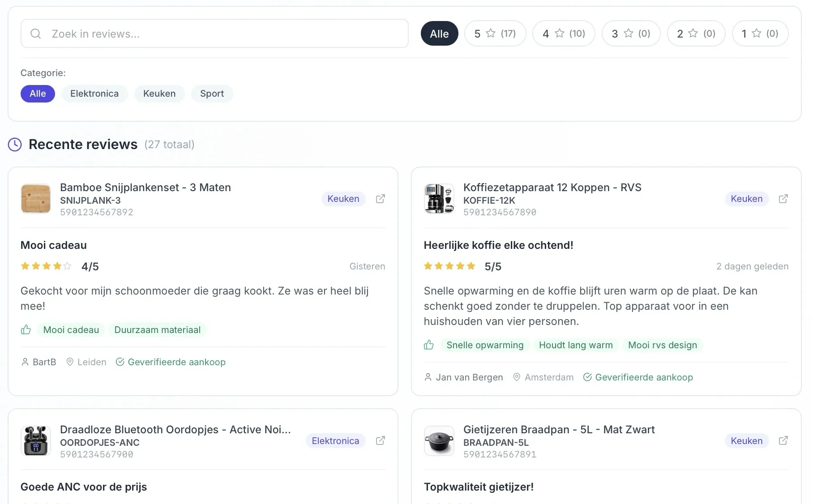The image size is (813, 504).
Task: Click the 'Snelle opwarming' tag
Action: [x=485, y=345]
